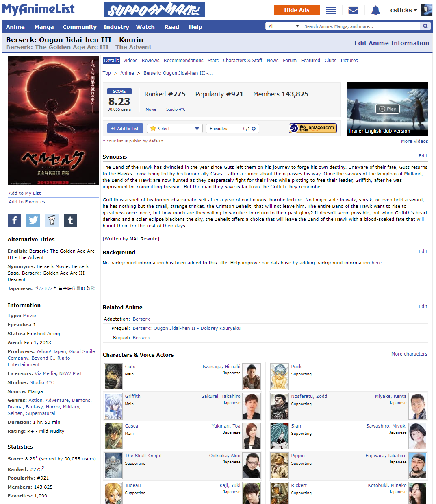Open the Anime menu
This screenshot has height=504, width=436.
click(15, 27)
